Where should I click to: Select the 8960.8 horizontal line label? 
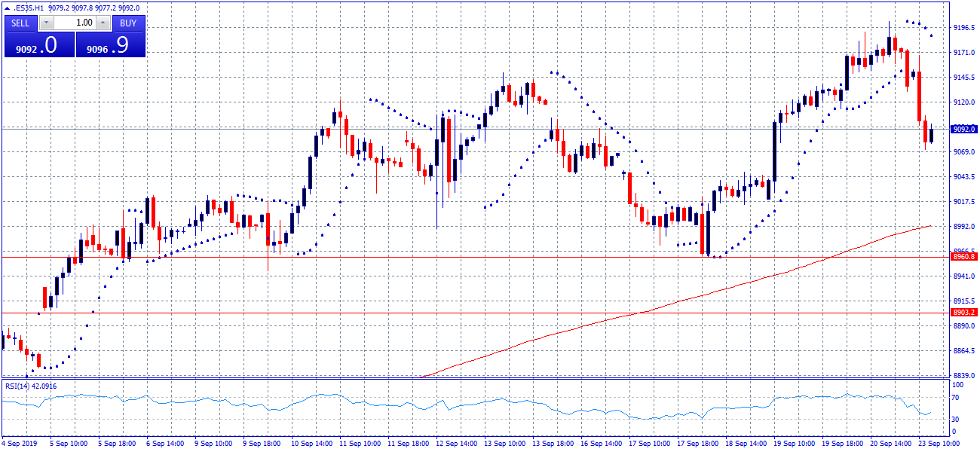click(x=964, y=257)
